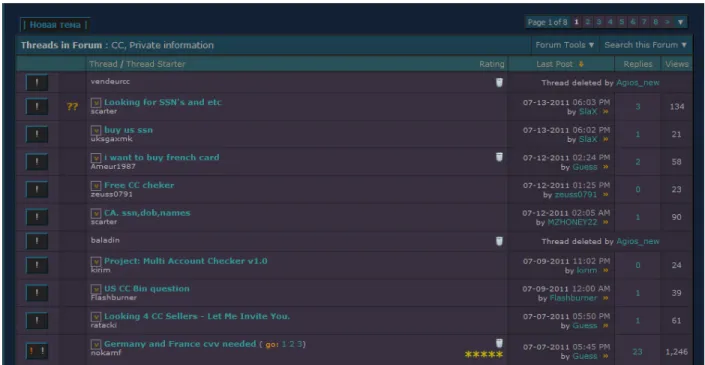Sort by Thread Starter header
705x365 pixels.
pos(156,64)
